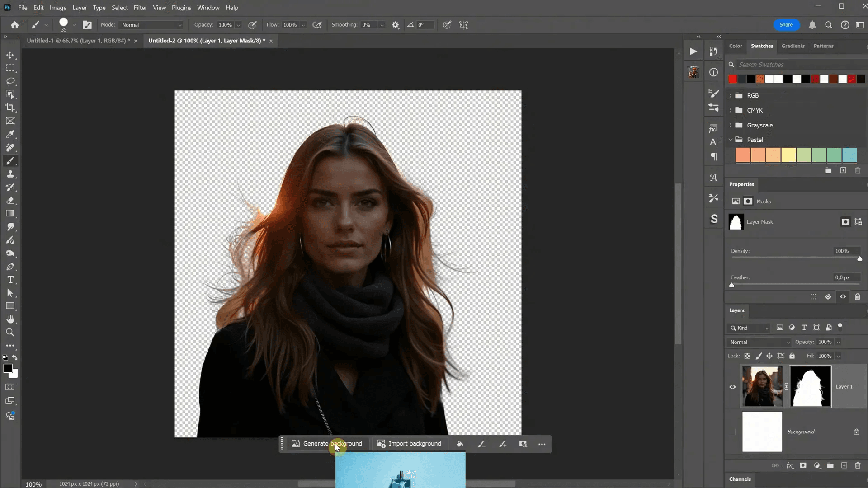
Task: Open the Smoothing value dropdown arrow
Action: (x=382, y=25)
